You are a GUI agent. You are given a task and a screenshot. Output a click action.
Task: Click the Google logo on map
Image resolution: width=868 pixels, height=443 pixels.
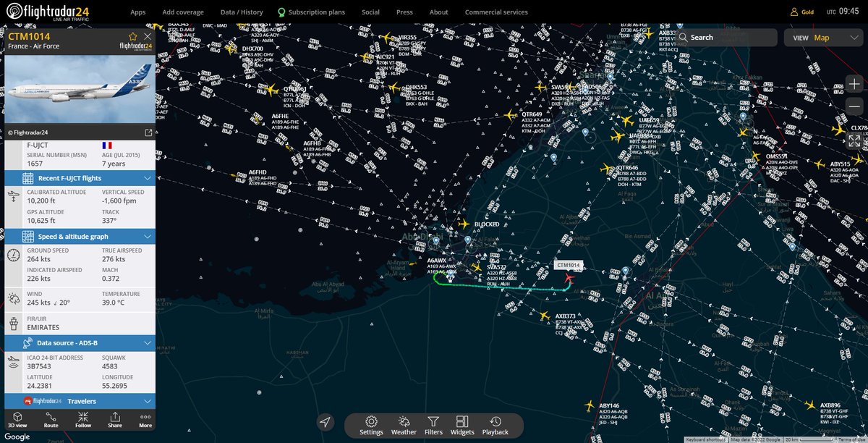tap(16, 436)
